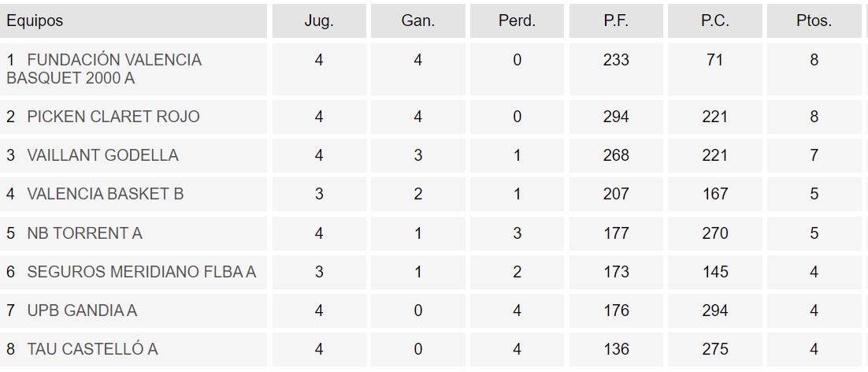This screenshot has height=372, width=868.
Task: Click the Ptos. column header
Action: 814,21
